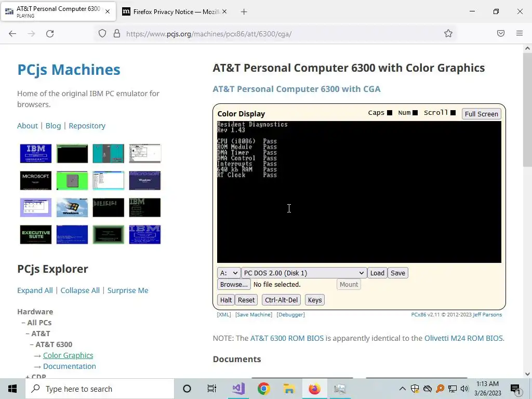Bookmark this page with the star icon
The height and width of the screenshot is (399, 532).
[x=448, y=33]
